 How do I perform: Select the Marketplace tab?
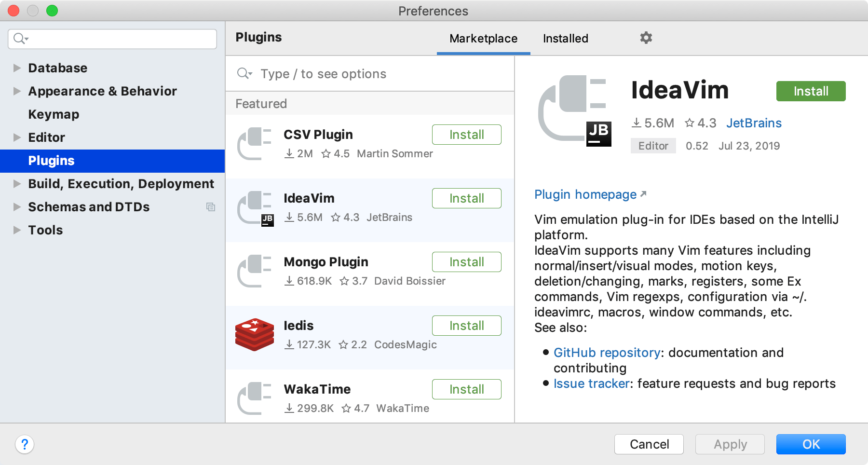tap(483, 38)
